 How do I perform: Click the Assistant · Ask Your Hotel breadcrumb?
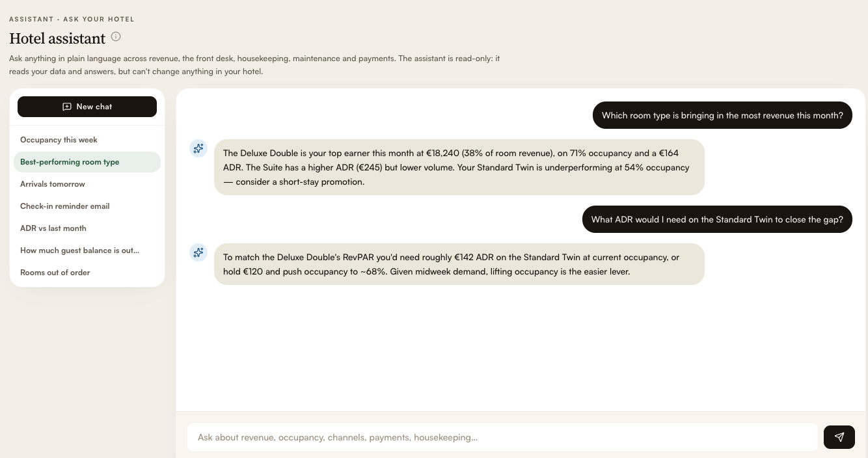click(x=72, y=19)
